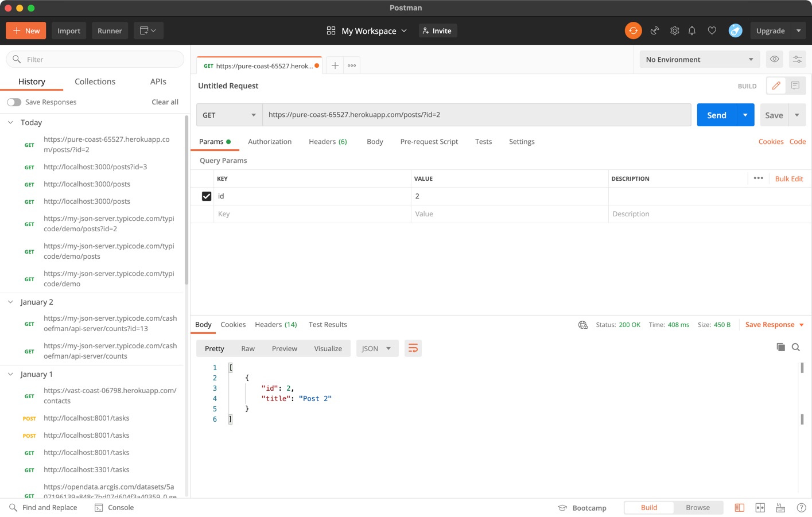The height and width of the screenshot is (517, 812).
Task: Copy the response body with the copy icon
Action: (780, 347)
